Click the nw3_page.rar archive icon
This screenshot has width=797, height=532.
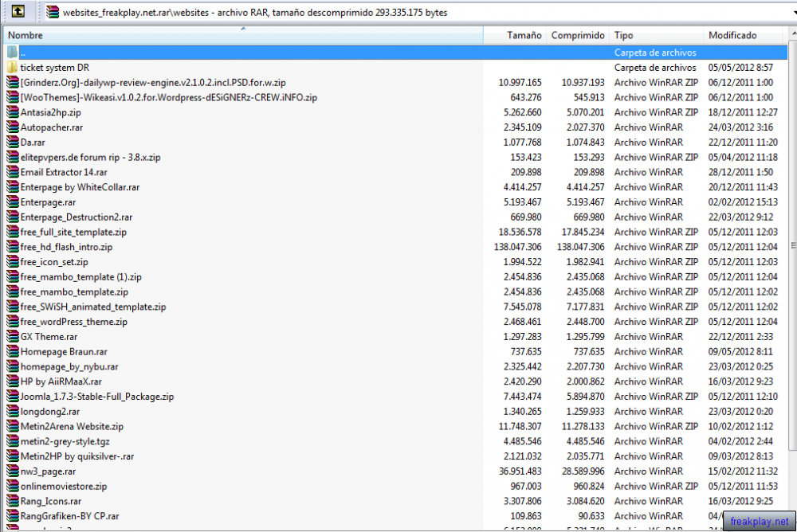[x=12, y=471]
